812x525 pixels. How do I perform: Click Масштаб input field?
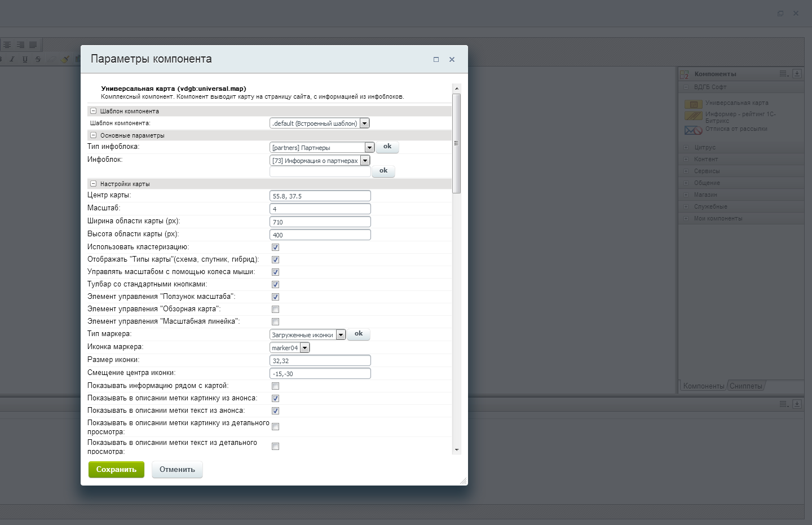(320, 209)
